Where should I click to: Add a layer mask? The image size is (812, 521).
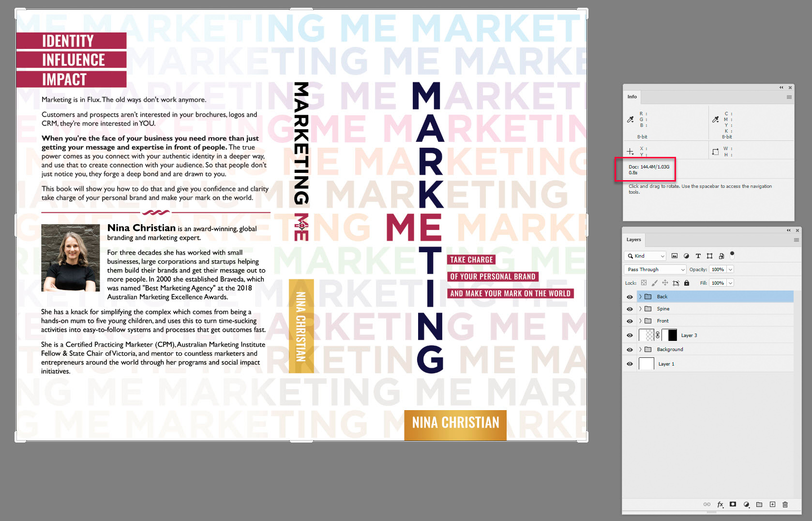point(733,504)
